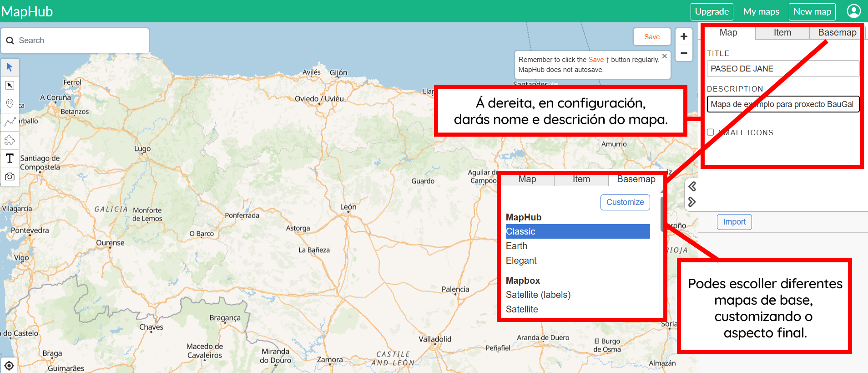Zoom out with the minus button
868x373 pixels.
(x=684, y=53)
